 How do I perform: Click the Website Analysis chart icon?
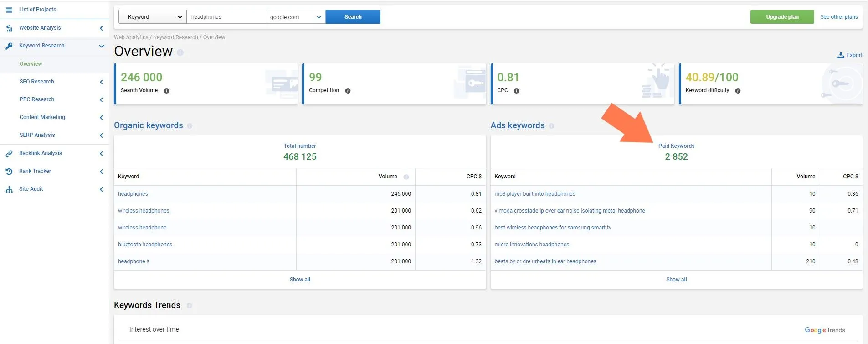pyautogui.click(x=9, y=28)
